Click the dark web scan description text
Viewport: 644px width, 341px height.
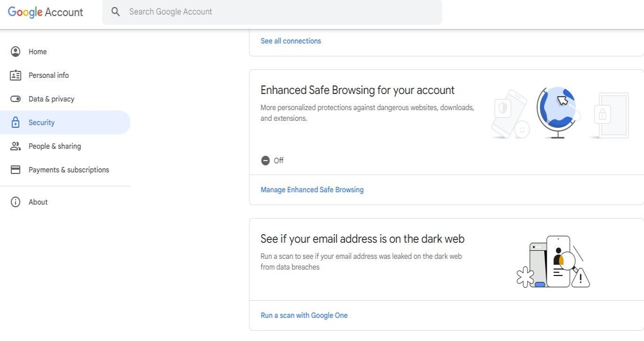click(361, 262)
